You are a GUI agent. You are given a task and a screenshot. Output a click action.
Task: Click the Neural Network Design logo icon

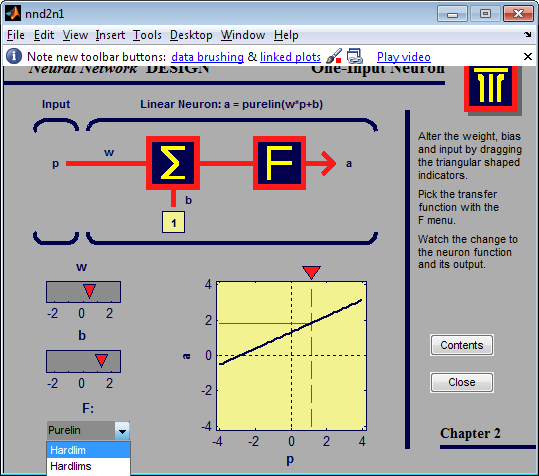(x=491, y=88)
